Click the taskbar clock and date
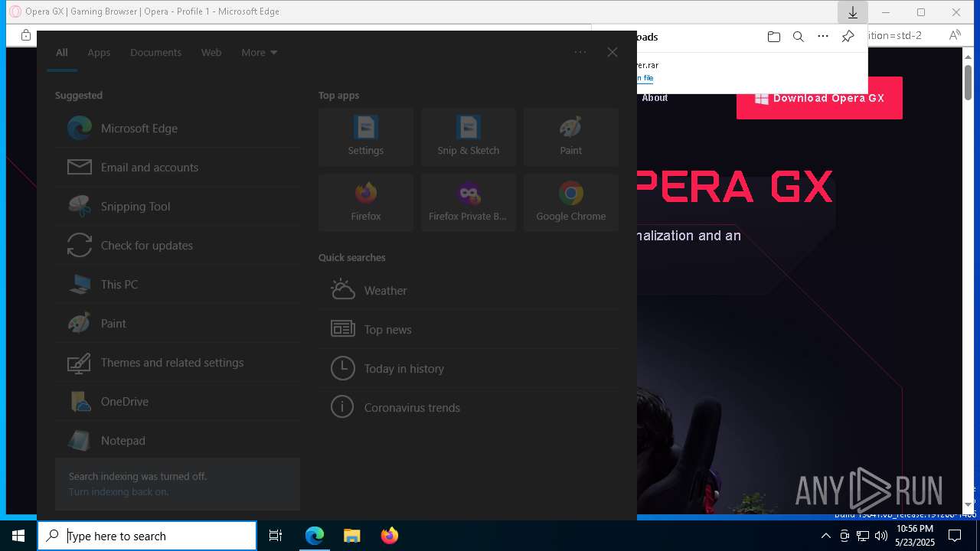Image resolution: width=980 pixels, height=551 pixels. tap(915, 536)
